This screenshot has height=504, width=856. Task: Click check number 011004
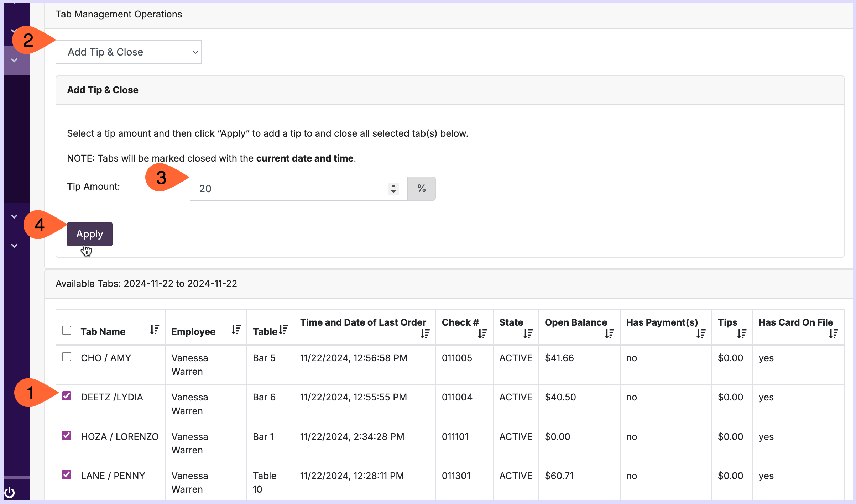point(457,397)
